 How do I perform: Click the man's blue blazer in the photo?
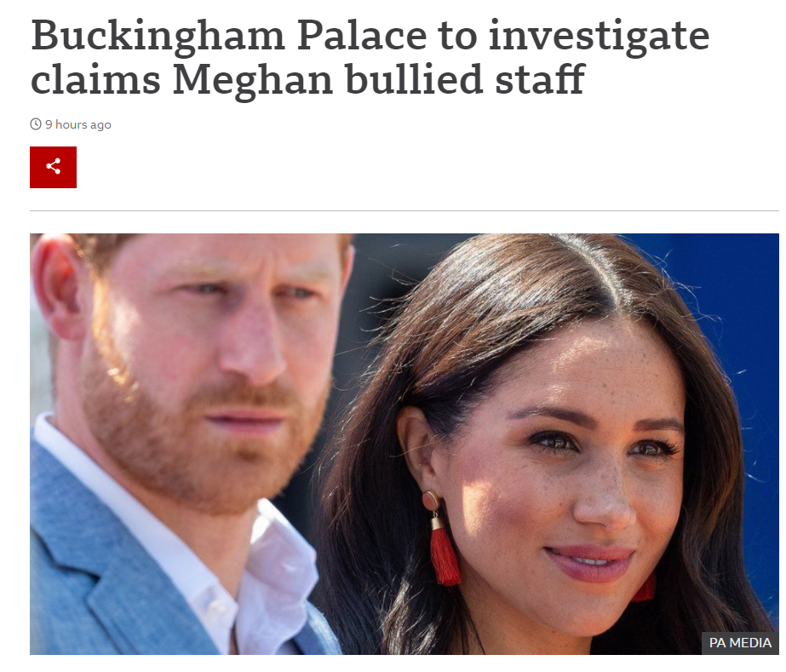(100, 566)
